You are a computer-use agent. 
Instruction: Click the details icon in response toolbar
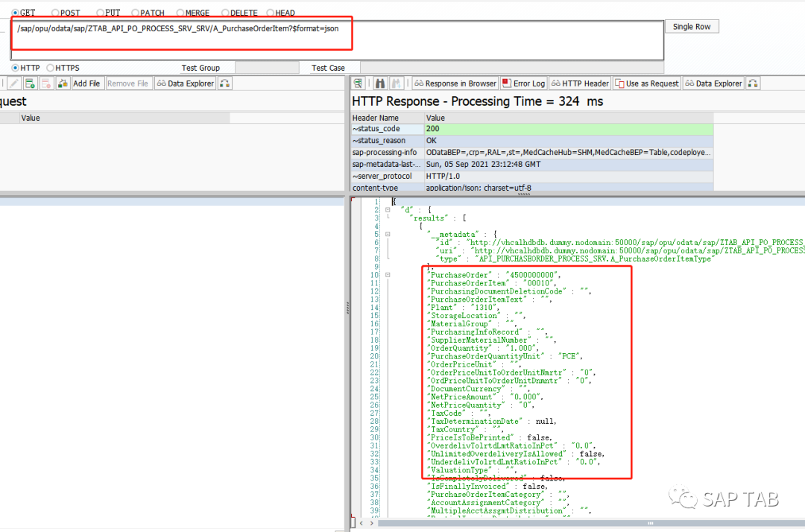[x=359, y=83]
